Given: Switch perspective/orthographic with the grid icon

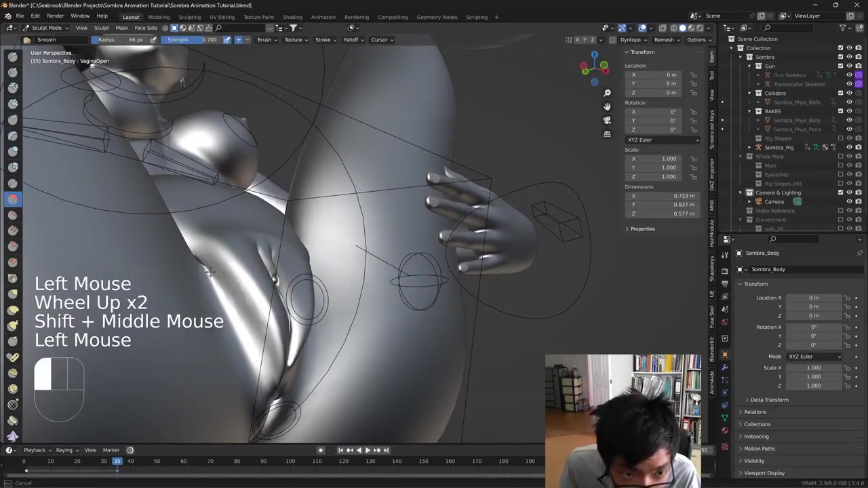Looking at the screenshot, I should [607, 134].
